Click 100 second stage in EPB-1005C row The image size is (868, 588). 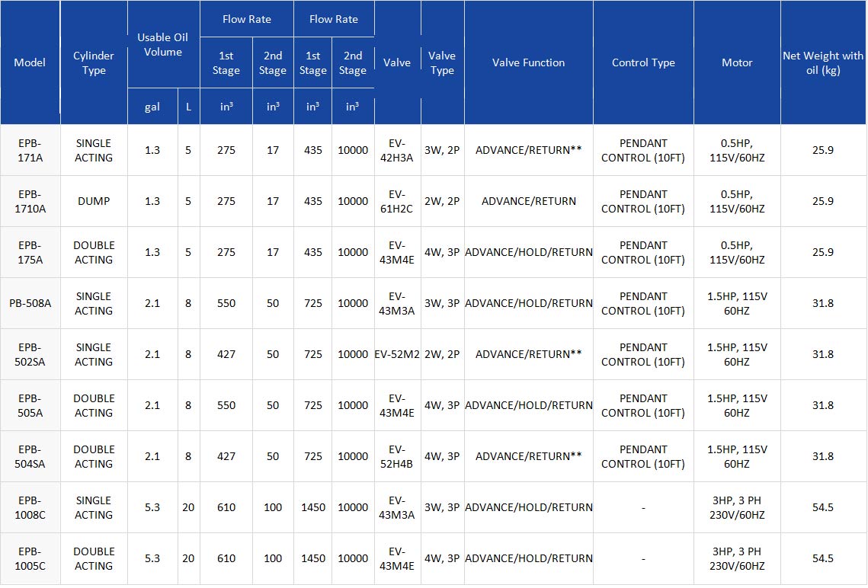click(x=273, y=559)
